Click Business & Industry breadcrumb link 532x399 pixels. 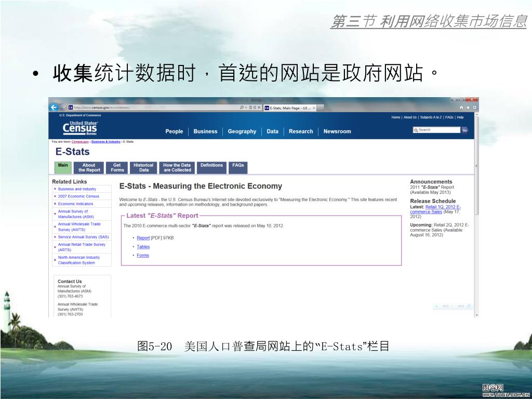pos(106,142)
